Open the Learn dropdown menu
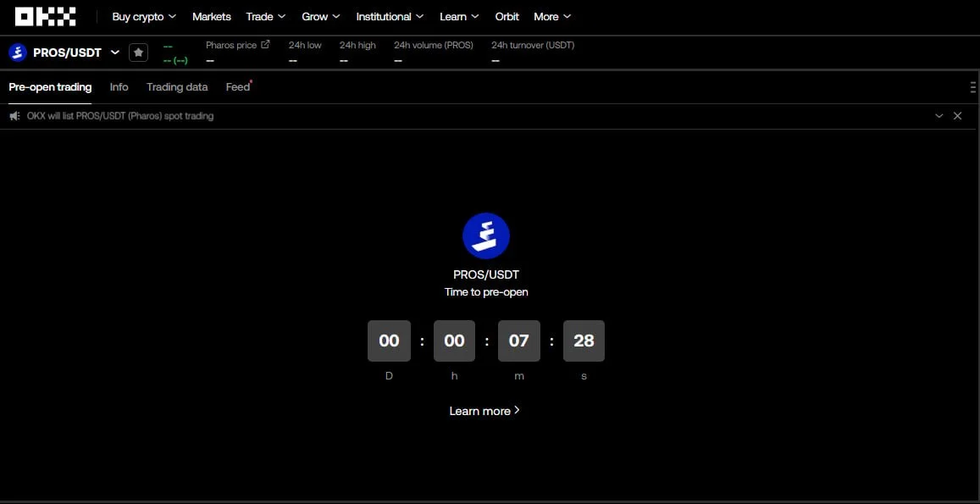 click(459, 17)
